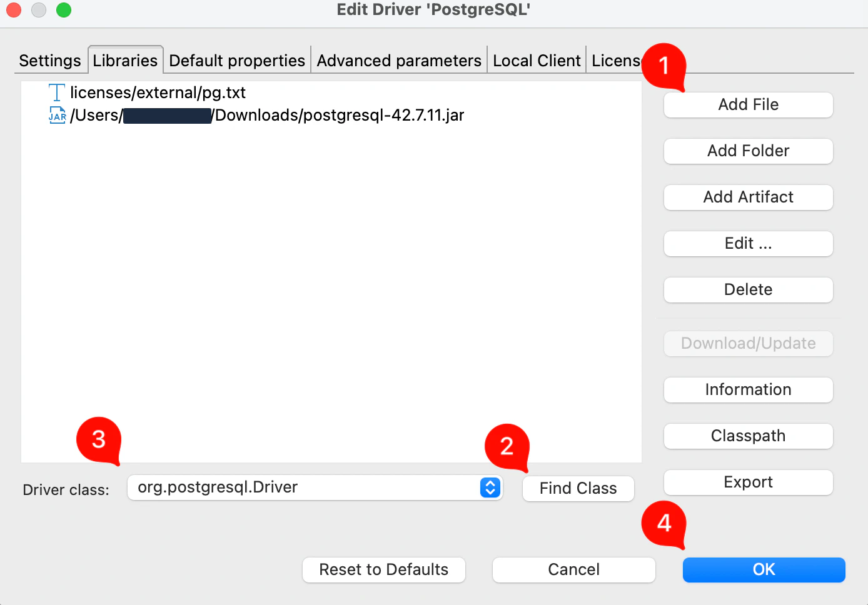This screenshot has width=868, height=605.
Task: Click the JAR icon beside postgresql-42.7.11.jar
Action: 57,115
